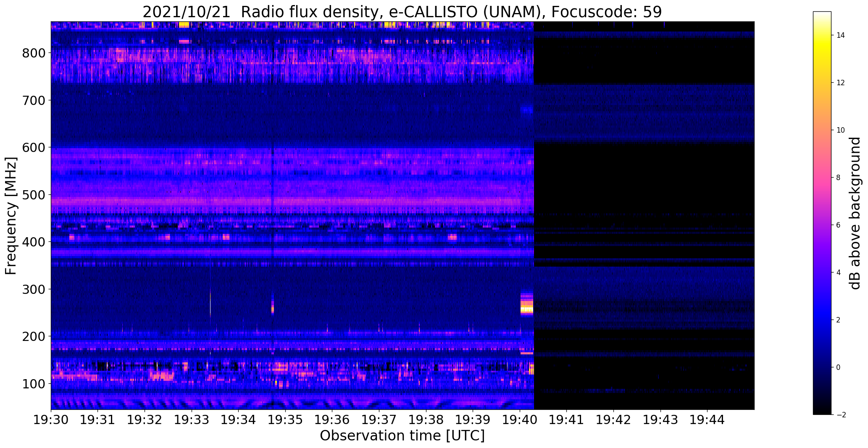Screen dimensions: 868x448
Task: Click the colorbar tick label 2
Action: (x=839, y=320)
